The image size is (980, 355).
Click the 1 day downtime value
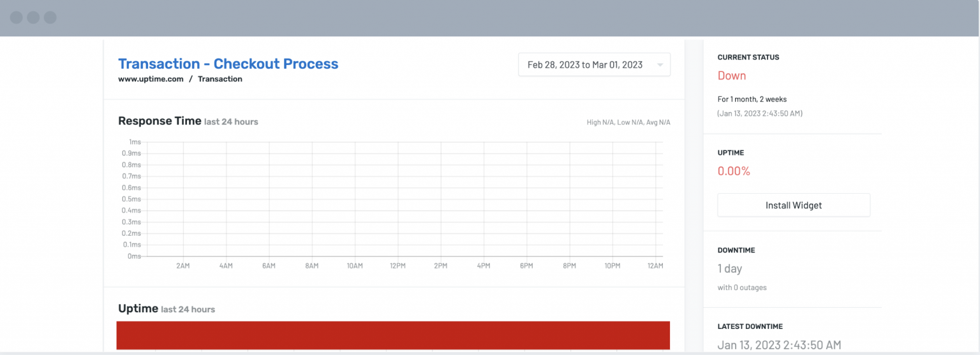(729, 268)
